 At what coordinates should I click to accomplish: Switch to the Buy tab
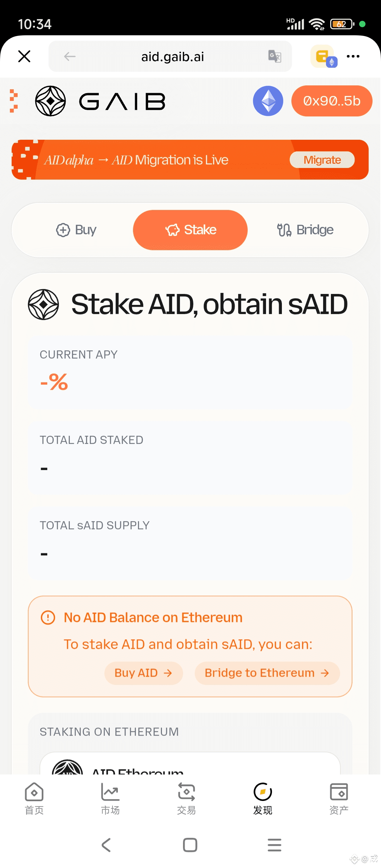coord(76,230)
